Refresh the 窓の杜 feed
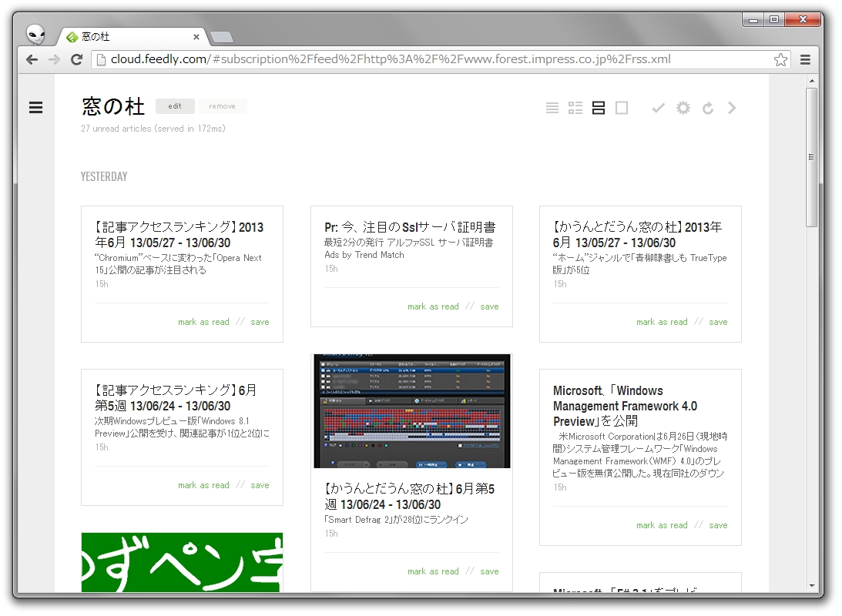 [707, 108]
